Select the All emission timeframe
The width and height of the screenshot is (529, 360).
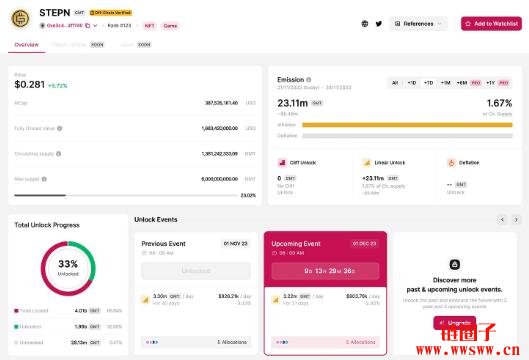tap(395, 83)
